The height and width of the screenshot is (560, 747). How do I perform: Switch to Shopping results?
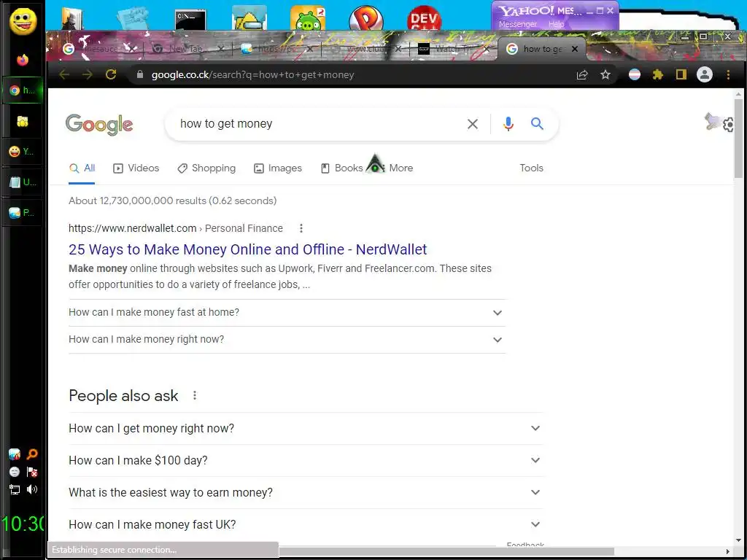[x=206, y=168]
